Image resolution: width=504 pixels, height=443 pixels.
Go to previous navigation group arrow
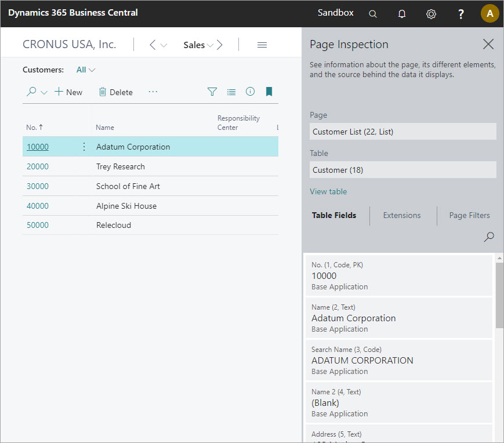(153, 45)
